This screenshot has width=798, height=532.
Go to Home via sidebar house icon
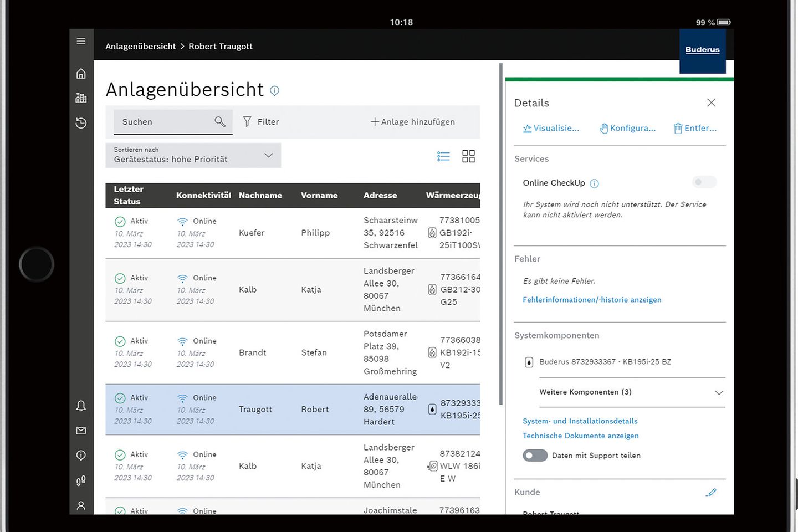(x=81, y=73)
